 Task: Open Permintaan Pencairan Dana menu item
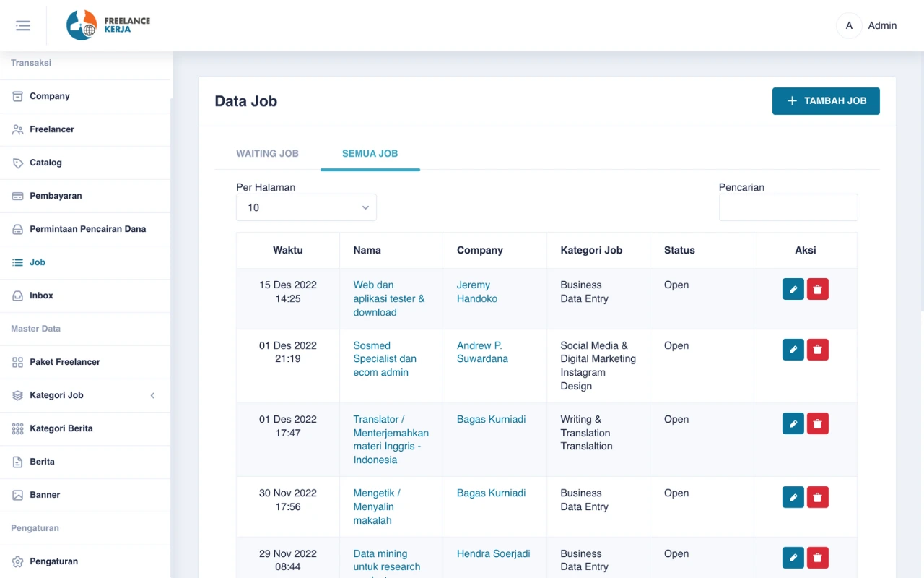point(87,229)
